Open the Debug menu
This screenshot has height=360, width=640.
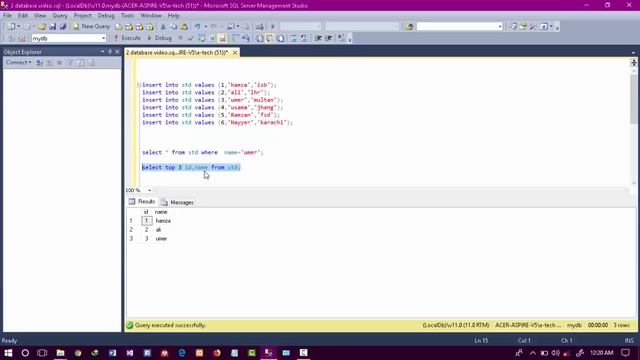coord(106,16)
